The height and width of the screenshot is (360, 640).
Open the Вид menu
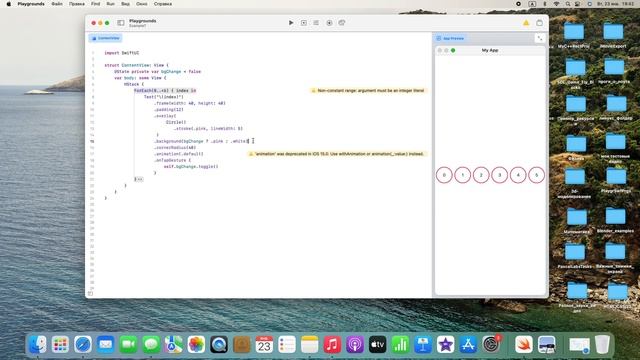point(125,4)
